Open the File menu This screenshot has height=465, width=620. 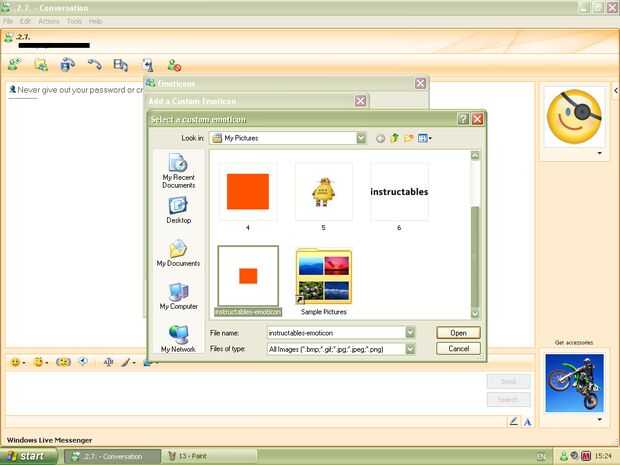pos(8,21)
